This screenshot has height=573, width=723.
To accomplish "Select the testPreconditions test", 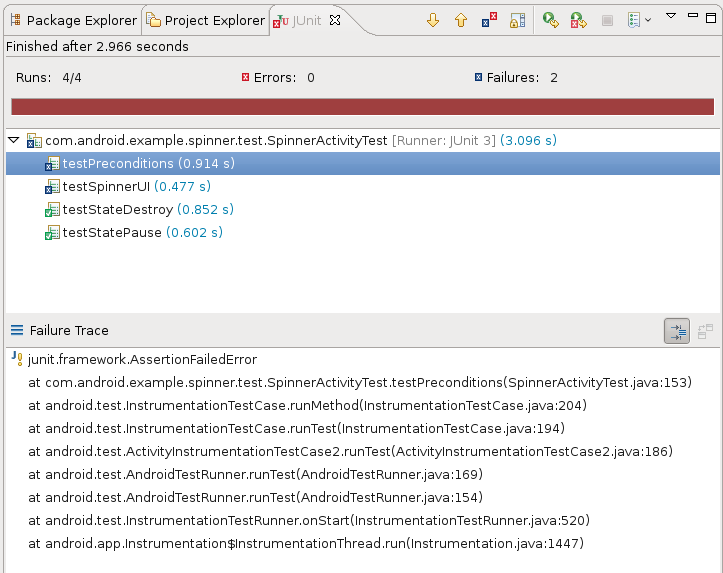I will [362, 163].
